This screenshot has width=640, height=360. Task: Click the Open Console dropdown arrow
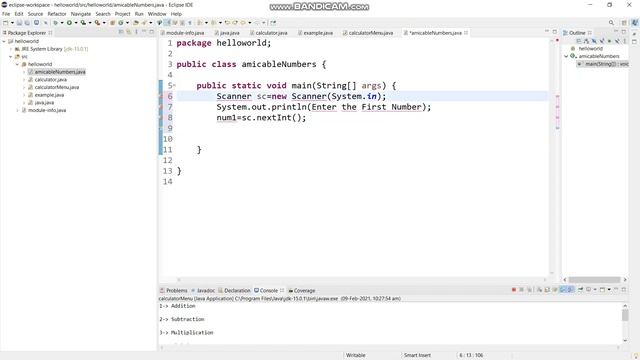coord(609,290)
